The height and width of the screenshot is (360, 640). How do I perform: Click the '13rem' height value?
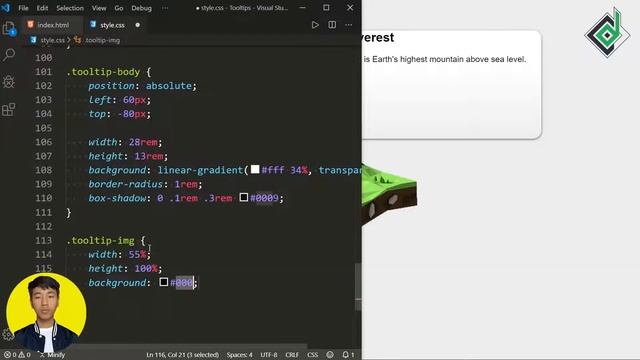pyautogui.click(x=149, y=156)
